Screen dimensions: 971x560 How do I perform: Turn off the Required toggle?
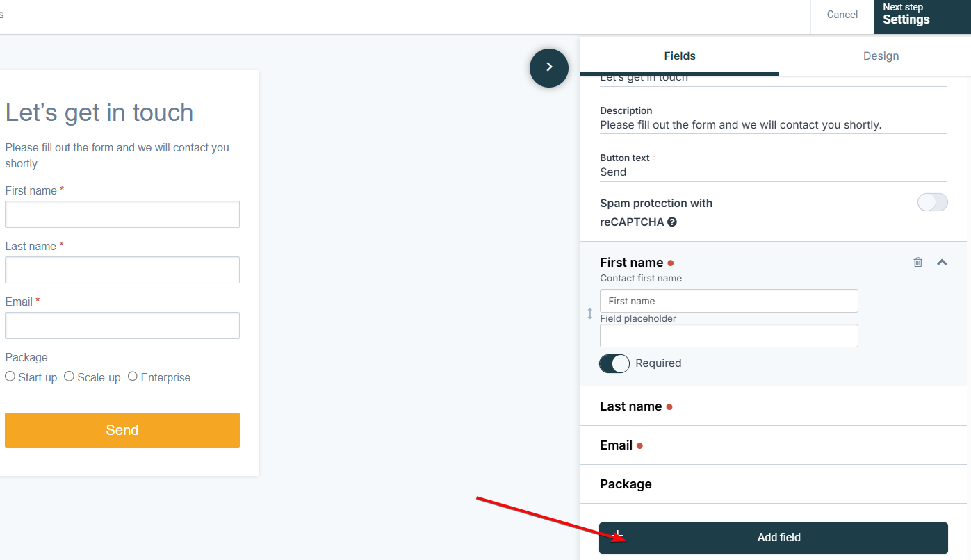pyautogui.click(x=614, y=363)
